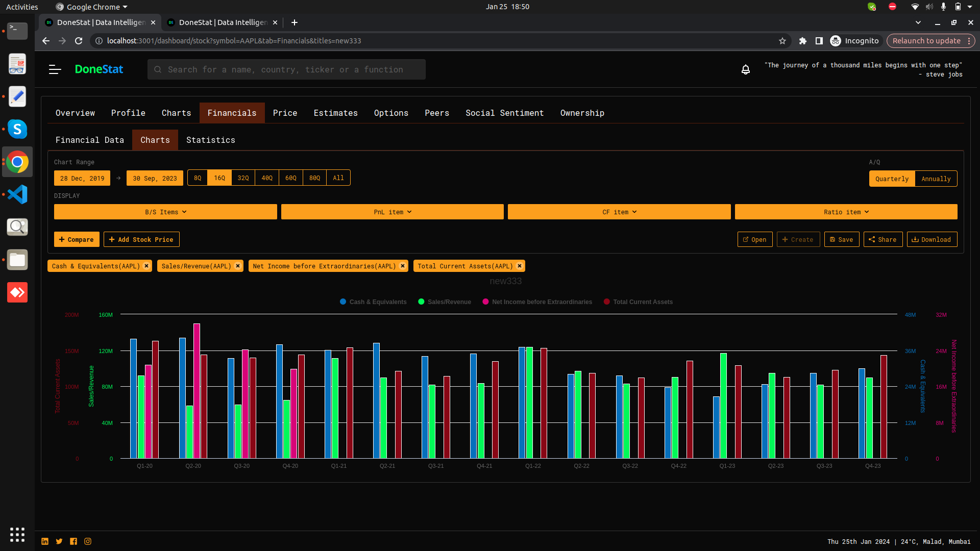980x551 pixels.
Task: Remove the Cash & Equivalents(AAPL) tag
Action: pyautogui.click(x=146, y=266)
